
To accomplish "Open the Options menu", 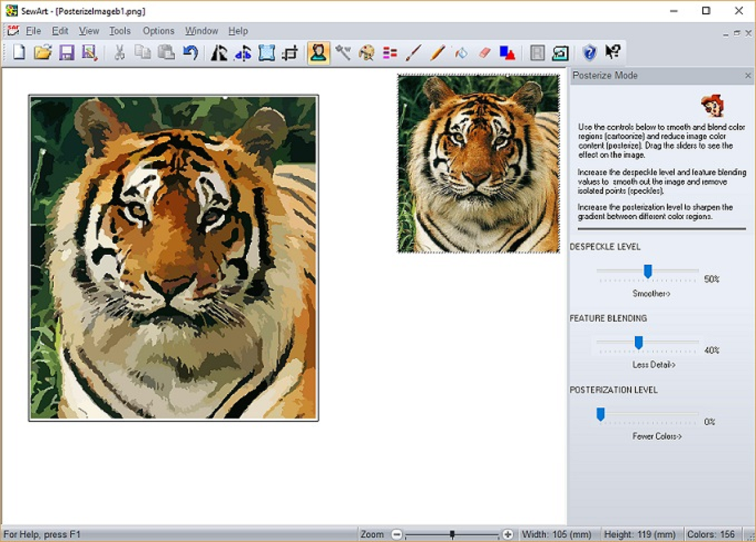I will [158, 31].
